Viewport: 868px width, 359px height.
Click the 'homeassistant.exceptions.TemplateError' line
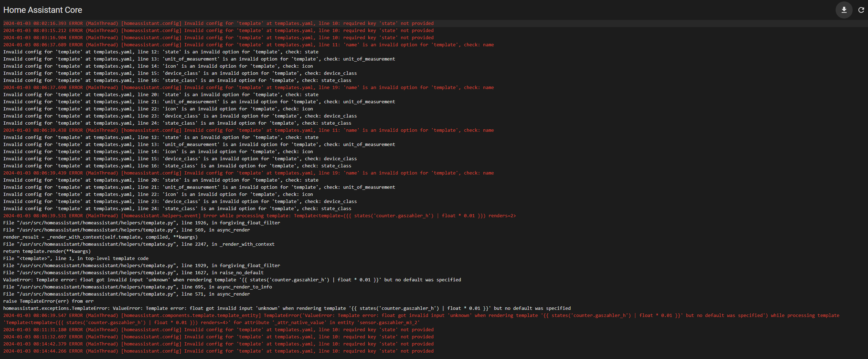[x=287, y=308]
